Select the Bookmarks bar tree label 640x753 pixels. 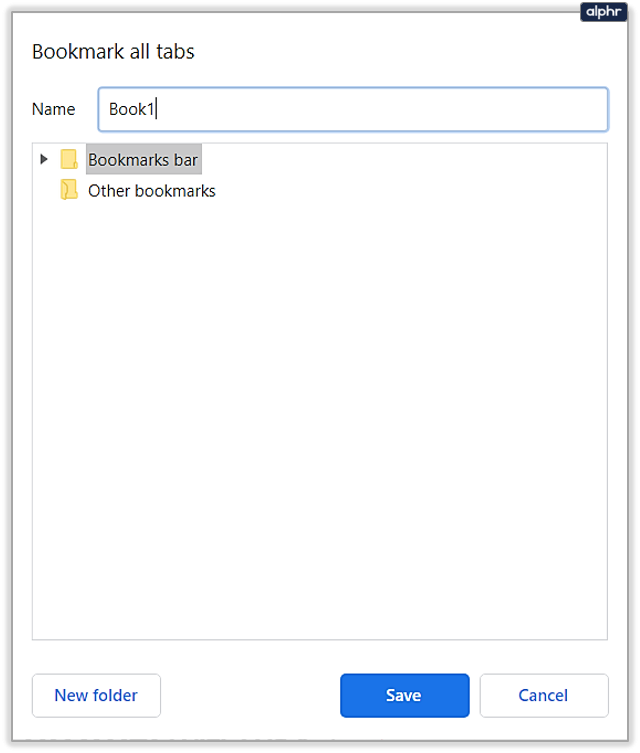coord(143,159)
